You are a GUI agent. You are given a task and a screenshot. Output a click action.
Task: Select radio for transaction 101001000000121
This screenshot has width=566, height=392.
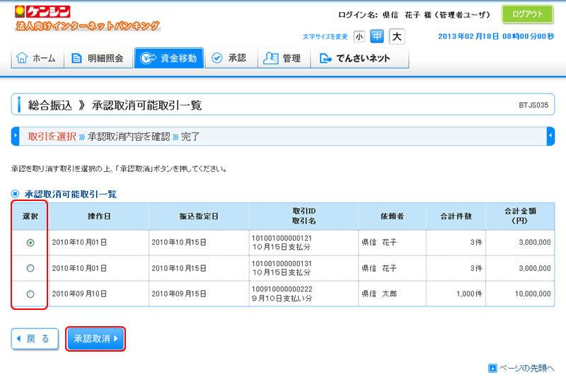30,242
